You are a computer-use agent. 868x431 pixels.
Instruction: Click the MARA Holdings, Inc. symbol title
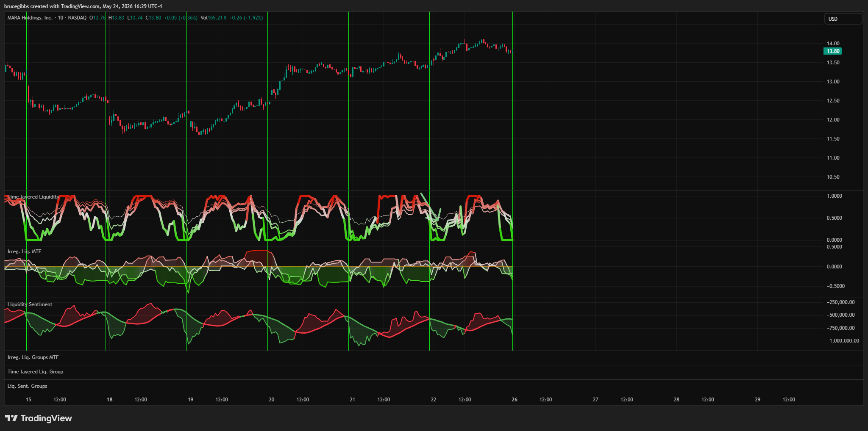[30, 18]
